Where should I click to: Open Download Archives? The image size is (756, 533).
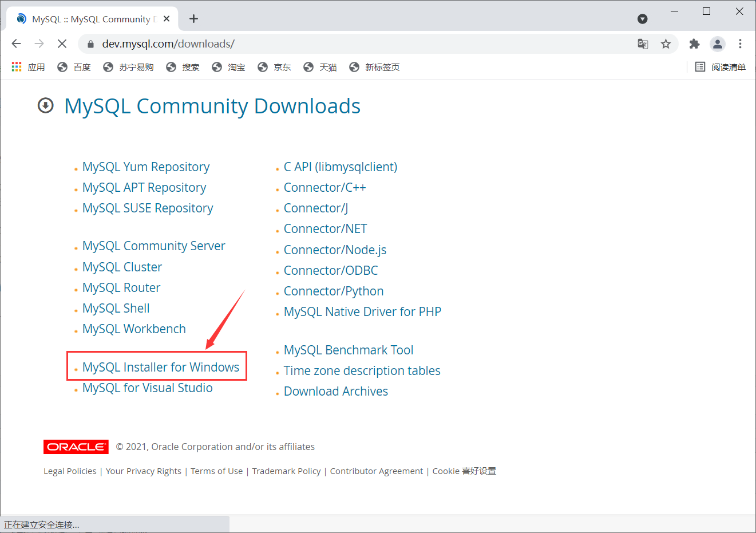336,391
